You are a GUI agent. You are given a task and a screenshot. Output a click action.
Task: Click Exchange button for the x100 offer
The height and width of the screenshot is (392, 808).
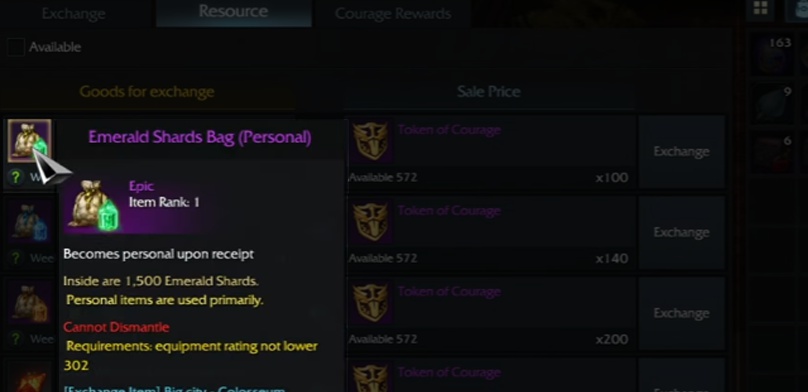[681, 151]
